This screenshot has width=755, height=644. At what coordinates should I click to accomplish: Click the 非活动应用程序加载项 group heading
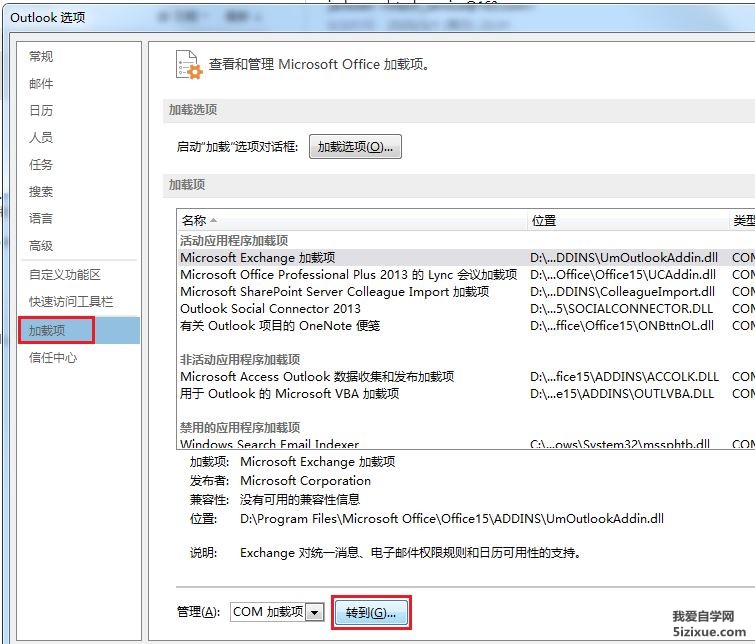240,359
